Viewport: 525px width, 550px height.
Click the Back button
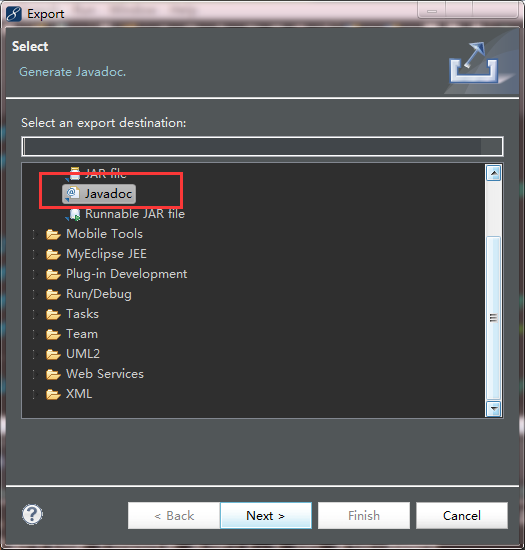click(x=174, y=515)
